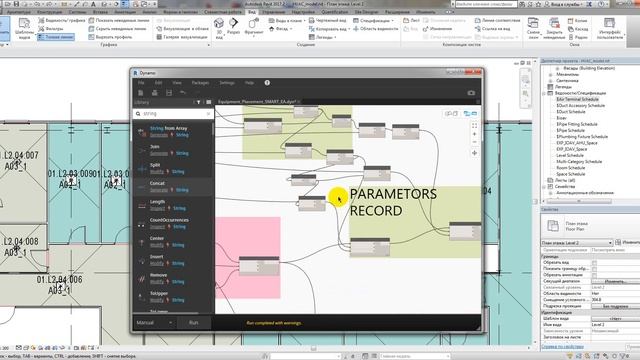Switch to the View ribbon tab
Viewport: 640px width, 360px height.
pos(252,12)
